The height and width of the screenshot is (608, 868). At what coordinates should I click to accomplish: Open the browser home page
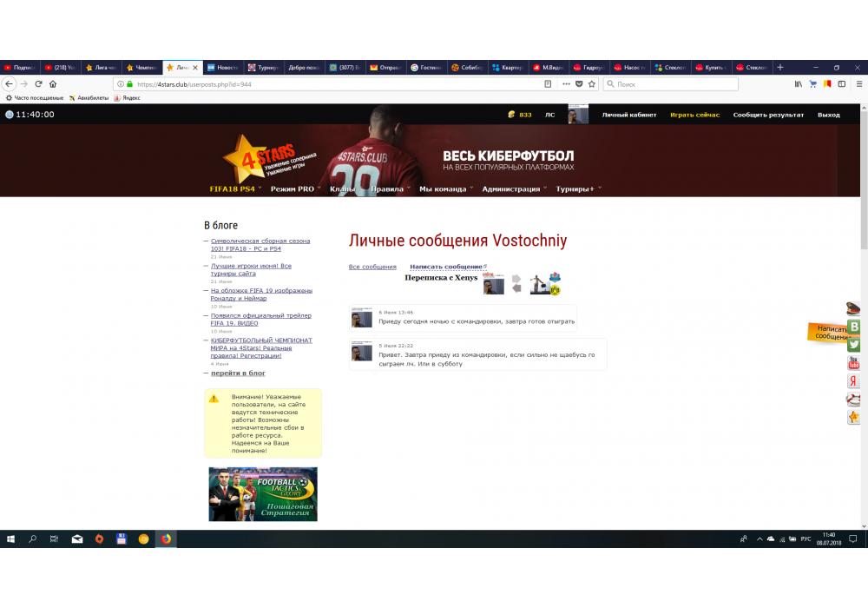(53, 84)
